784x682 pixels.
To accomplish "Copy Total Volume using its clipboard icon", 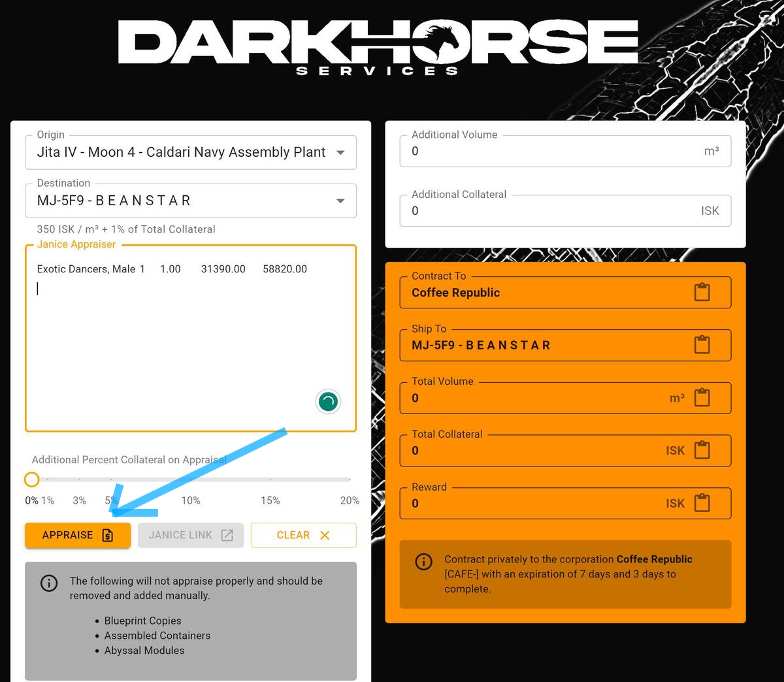I will (x=702, y=398).
